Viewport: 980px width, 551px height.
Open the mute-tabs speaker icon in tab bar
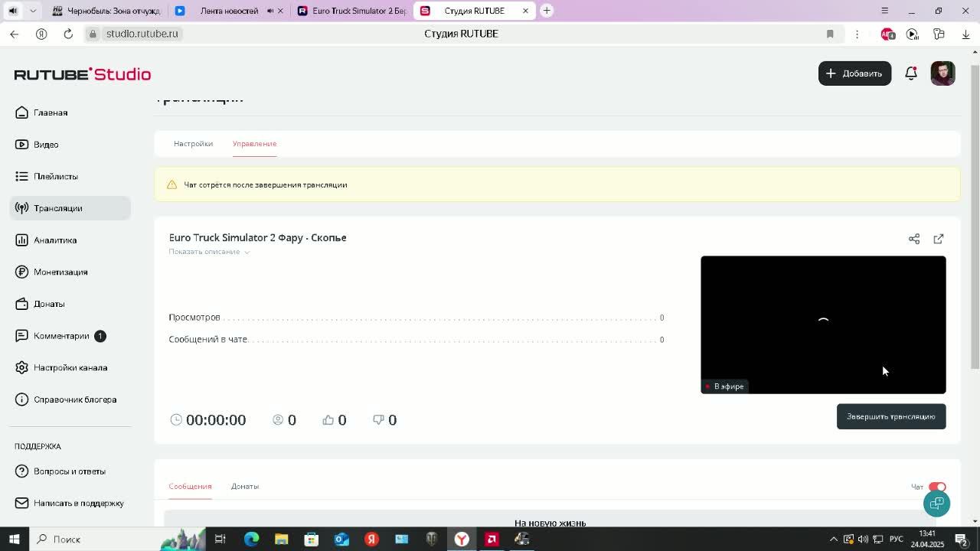13,11
